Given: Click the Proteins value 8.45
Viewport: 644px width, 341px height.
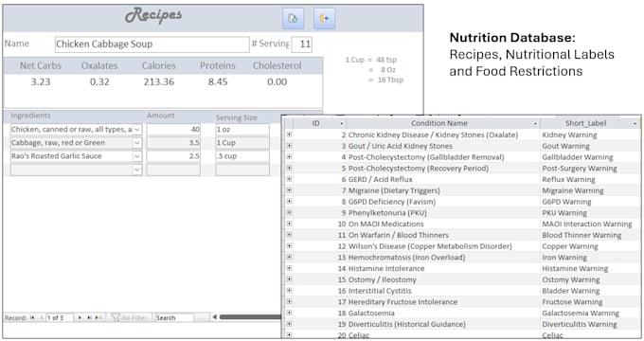Looking at the screenshot, I should coord(218,81).
